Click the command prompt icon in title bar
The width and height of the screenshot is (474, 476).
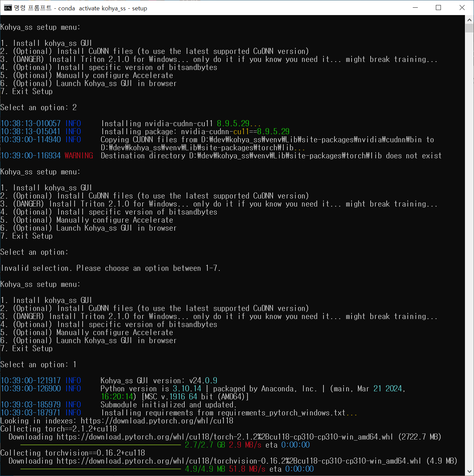[8, 8]
